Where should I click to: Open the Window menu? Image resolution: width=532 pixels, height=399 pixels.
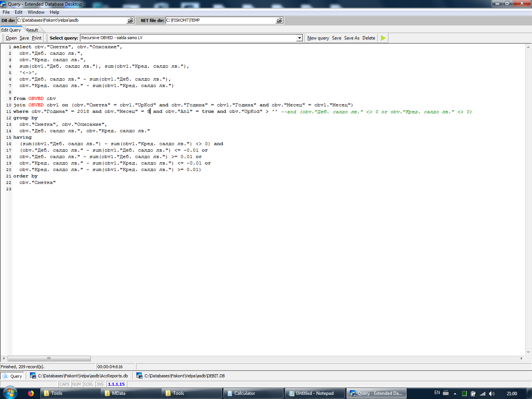pyautogui.click(x=36, y=12)
